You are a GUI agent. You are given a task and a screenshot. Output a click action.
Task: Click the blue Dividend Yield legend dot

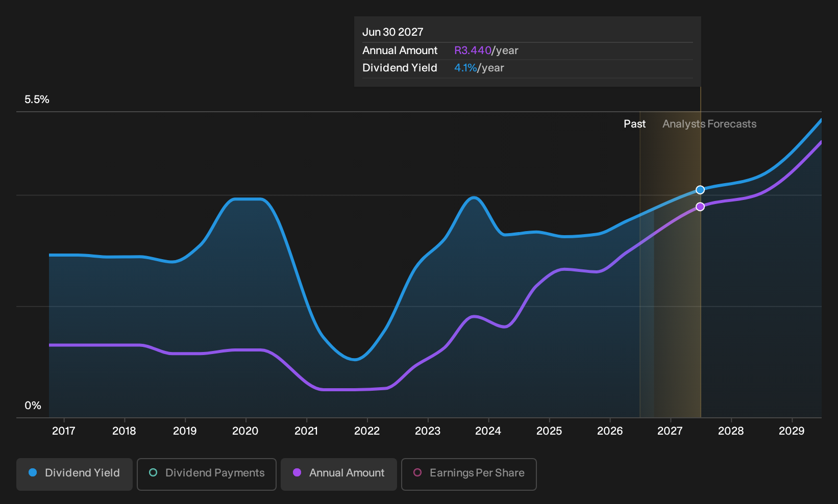pyautogui.click(x=33, y=473)
